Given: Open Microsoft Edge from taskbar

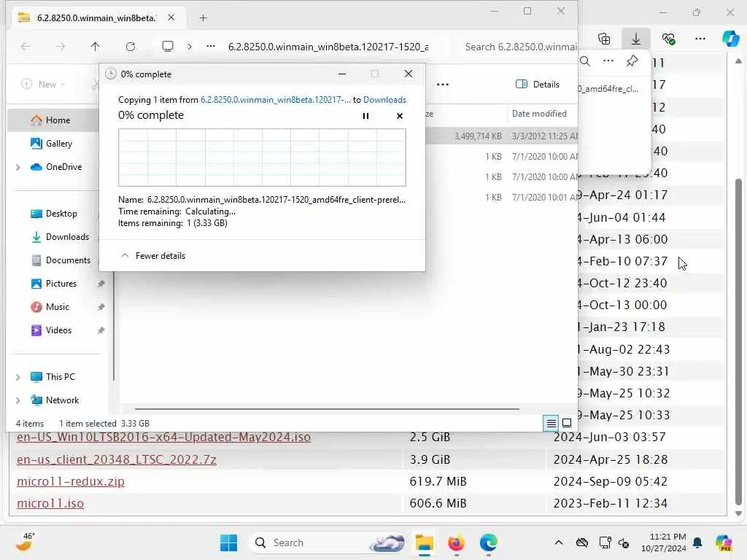Looking at the screenshot, I should click(x=488, y=542).
